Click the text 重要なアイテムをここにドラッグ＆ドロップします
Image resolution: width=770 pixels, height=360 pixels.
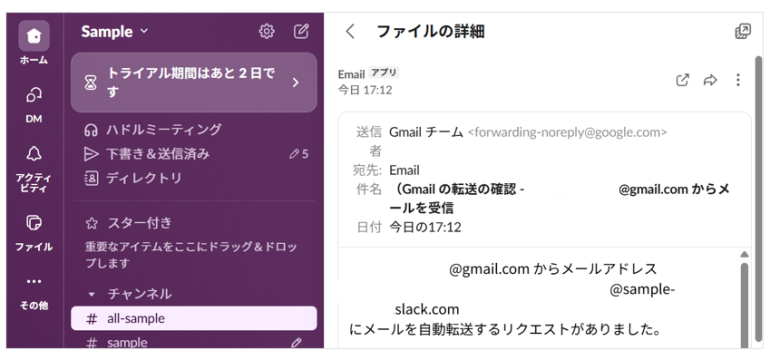click(x=191, y=255)
